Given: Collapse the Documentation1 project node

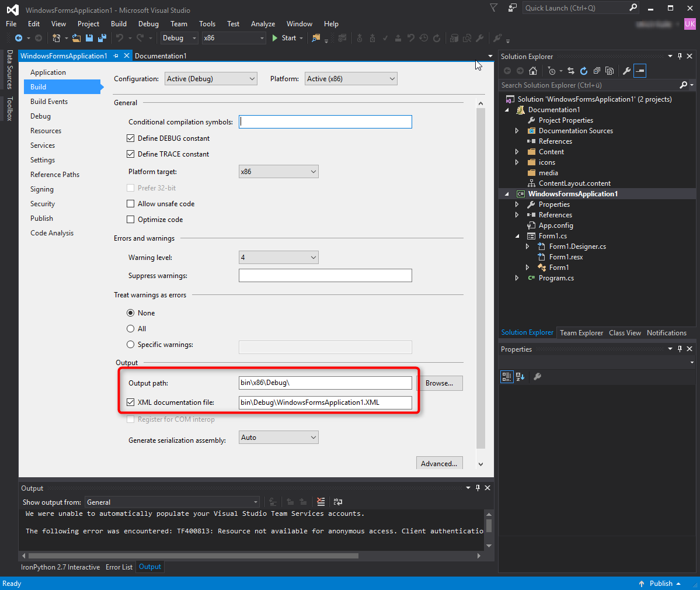Looking at the screenshot, I should (x=507, y=110).
